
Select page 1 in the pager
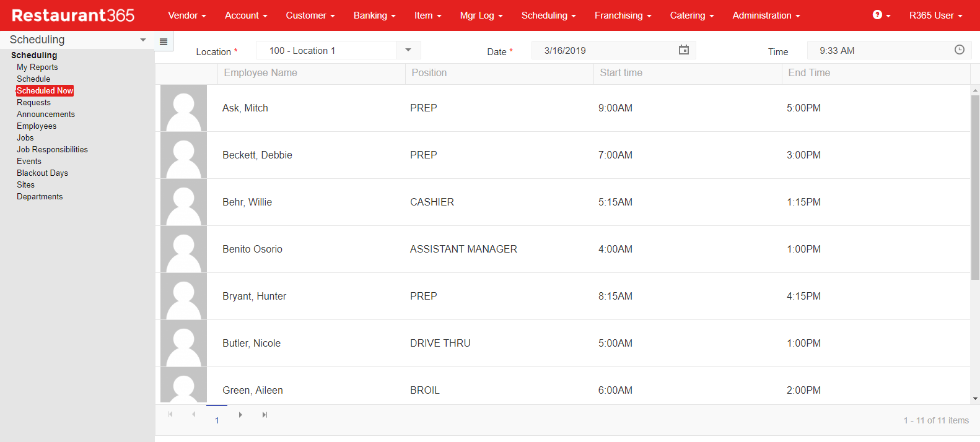coord(217,420)
